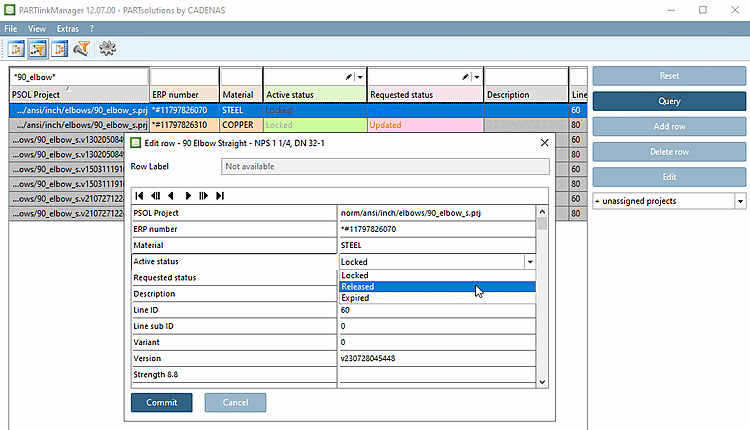The width and height of the screenshot is (750, 430).
Task: Open the Active status dropdown in dialog
Action: [x=528, y=262]
